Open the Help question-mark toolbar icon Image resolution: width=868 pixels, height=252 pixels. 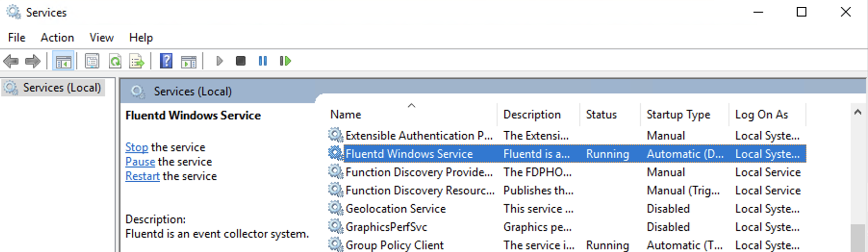(166, 61)
